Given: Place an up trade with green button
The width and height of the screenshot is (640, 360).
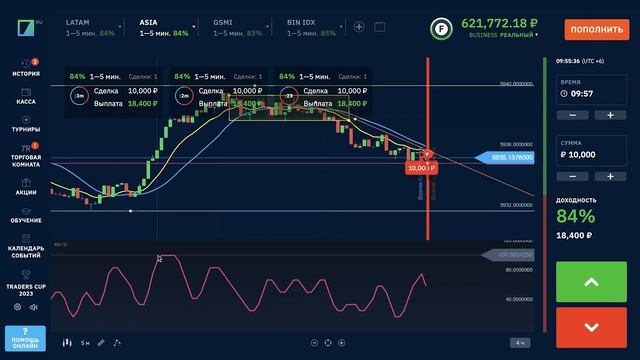Looking at the screenshot, I should tap(591, 282).
